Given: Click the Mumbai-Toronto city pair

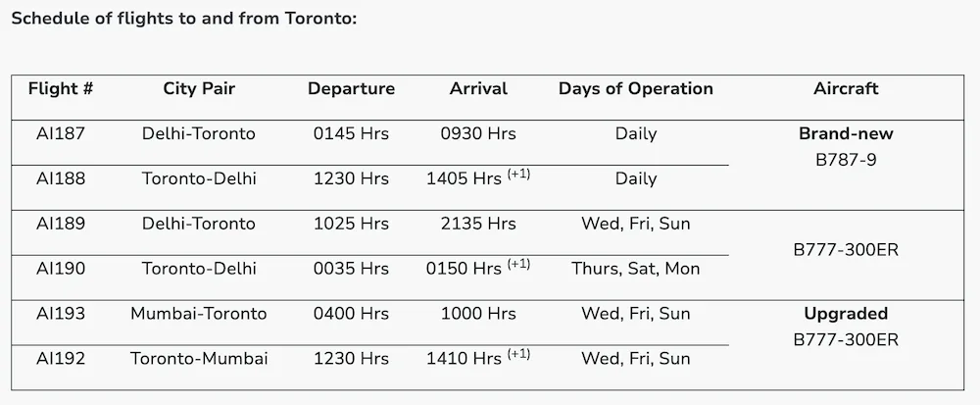Looking at the screenshot, I should 199,314.
